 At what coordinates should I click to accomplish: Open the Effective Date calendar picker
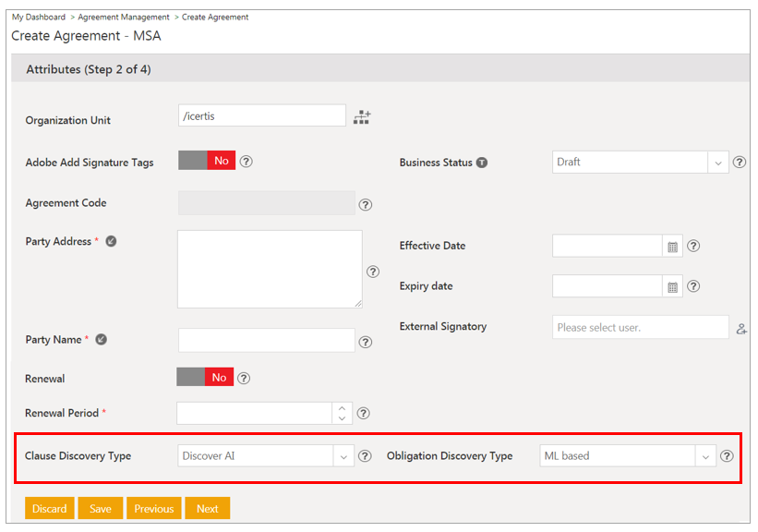673,247
